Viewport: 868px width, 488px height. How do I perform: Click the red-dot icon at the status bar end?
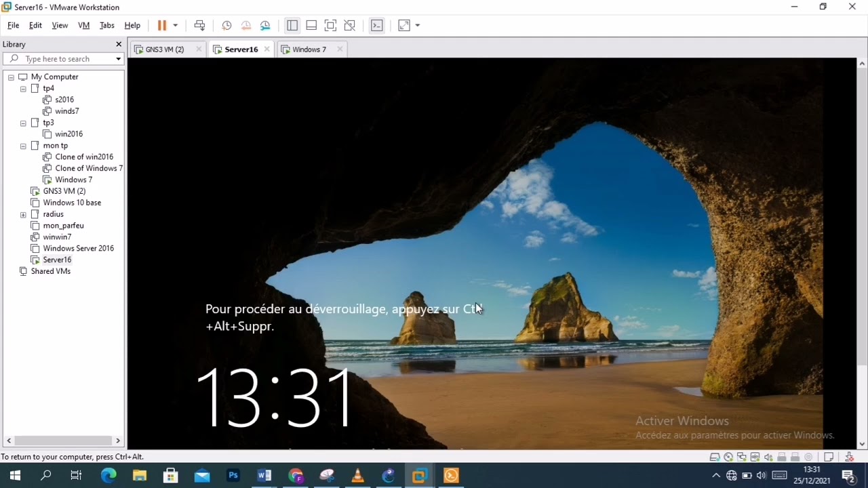click(x=848, y=457)
